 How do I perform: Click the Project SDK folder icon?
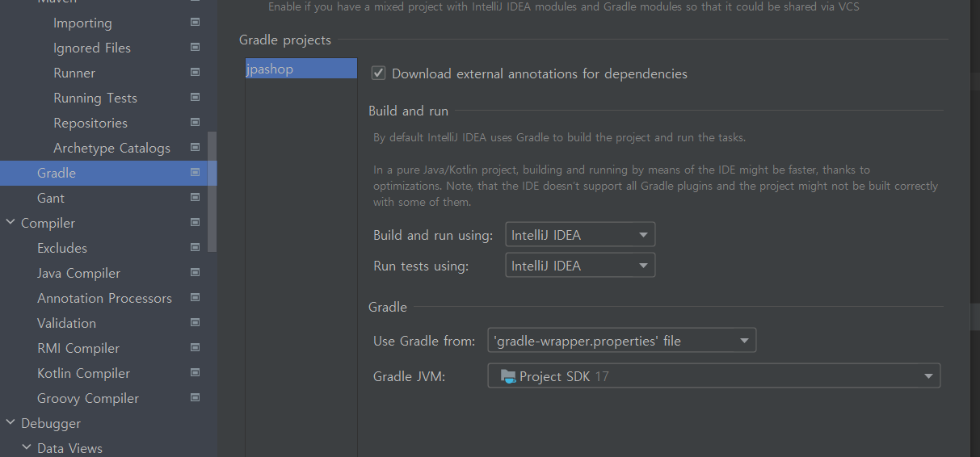pyautogui.click(x=508, y=376)
